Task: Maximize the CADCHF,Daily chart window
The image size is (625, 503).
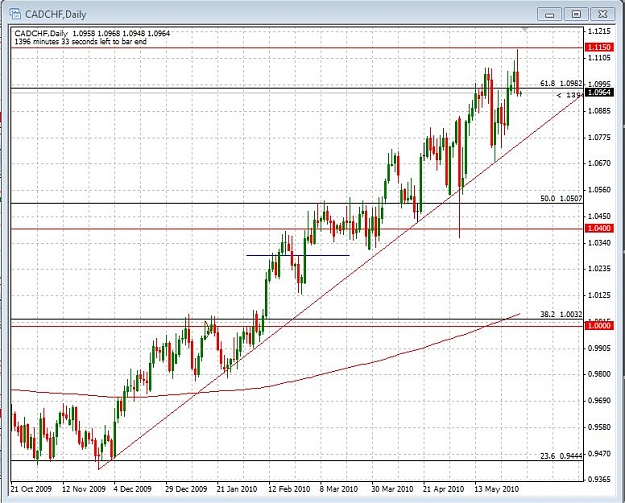Action: click(x=576, y=14)
